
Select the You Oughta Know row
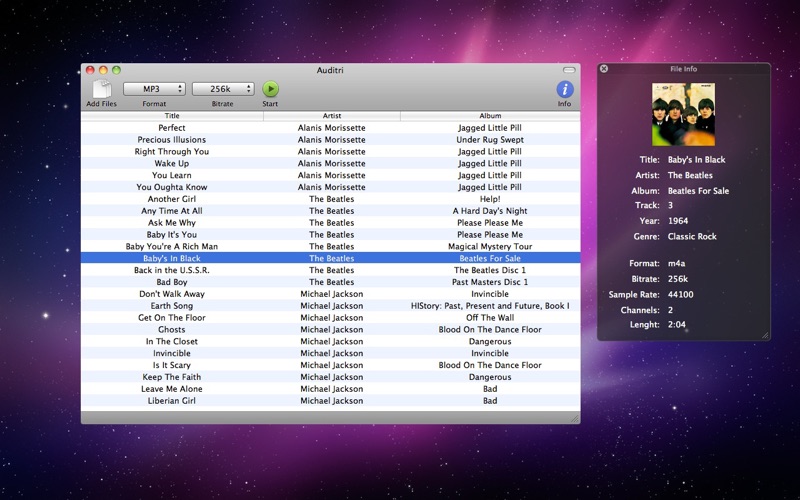click(331, 187)
